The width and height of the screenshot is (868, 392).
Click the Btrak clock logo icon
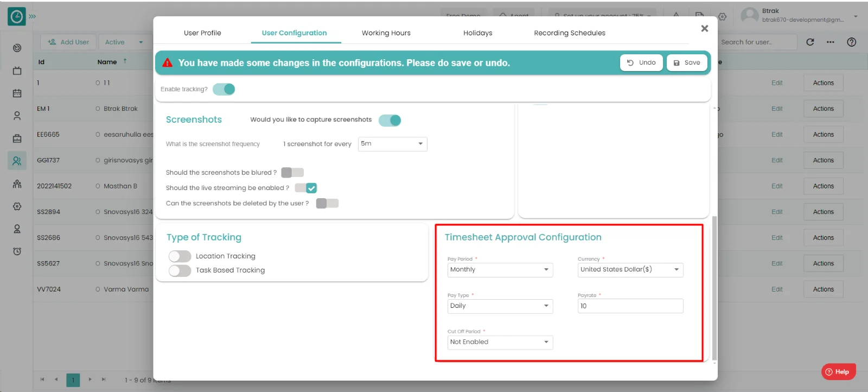click(17, 16)
